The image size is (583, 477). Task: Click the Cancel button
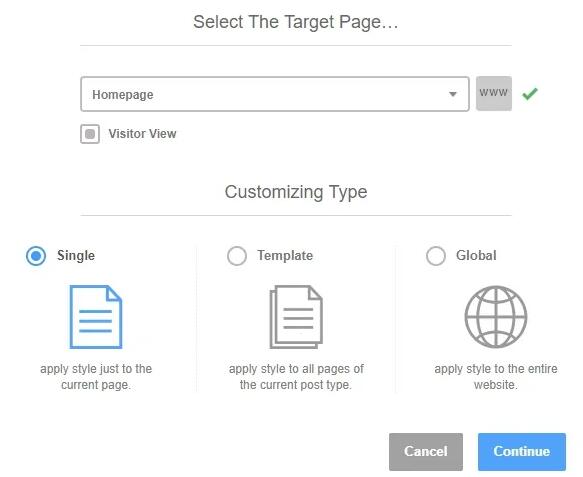(426, 451)
